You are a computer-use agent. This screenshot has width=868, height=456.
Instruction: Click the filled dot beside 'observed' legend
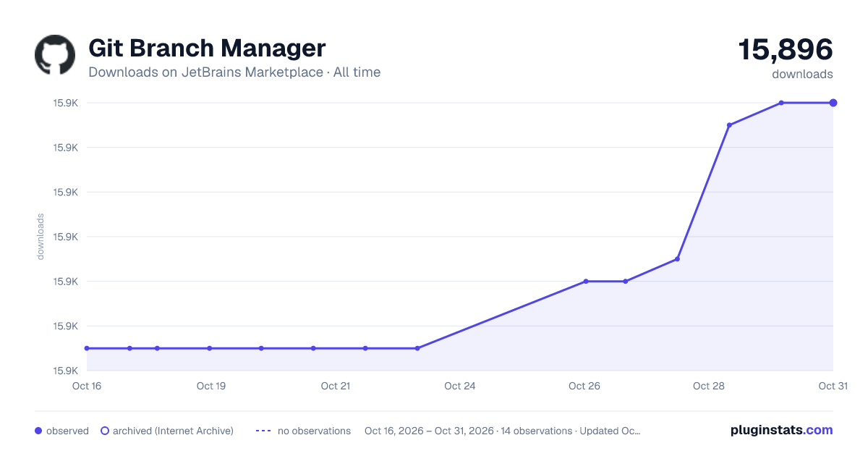(x=38, y=431)
